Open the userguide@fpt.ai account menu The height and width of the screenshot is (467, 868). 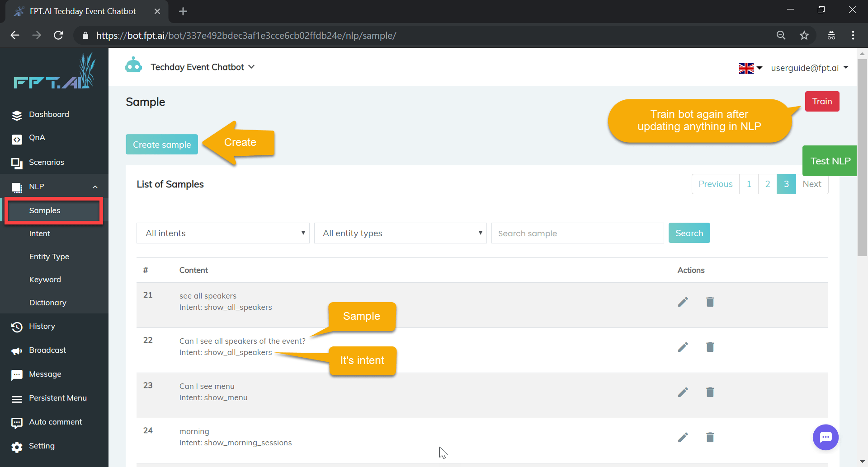(809, 68)
